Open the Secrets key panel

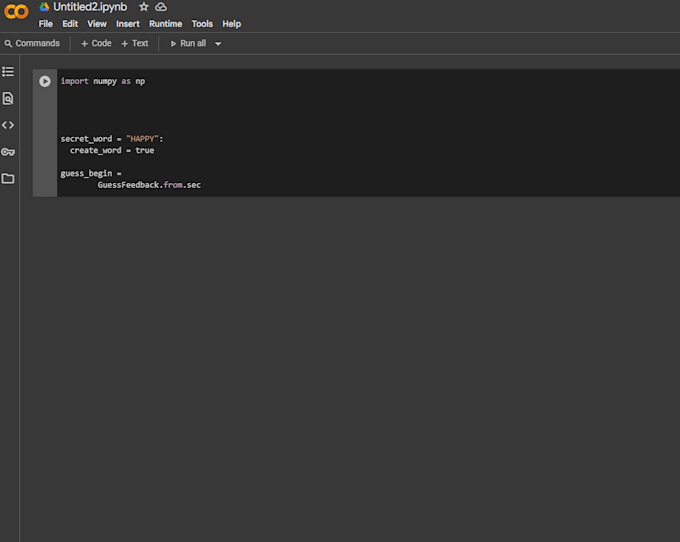tap(8, 152)
